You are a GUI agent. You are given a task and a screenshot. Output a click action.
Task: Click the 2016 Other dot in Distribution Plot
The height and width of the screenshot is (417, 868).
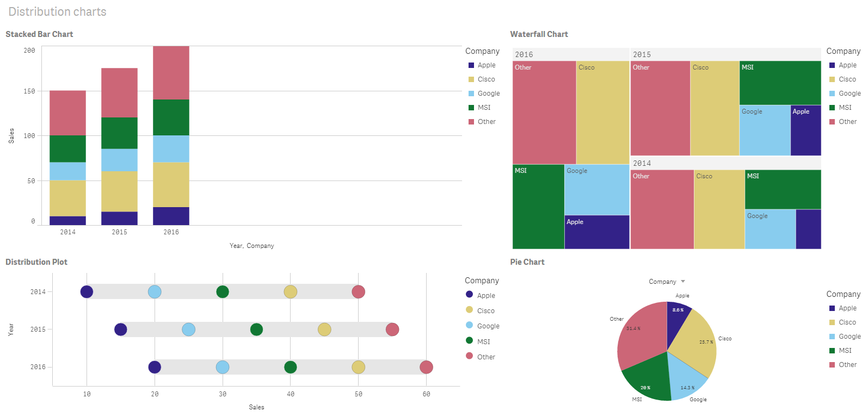point(426,367)
